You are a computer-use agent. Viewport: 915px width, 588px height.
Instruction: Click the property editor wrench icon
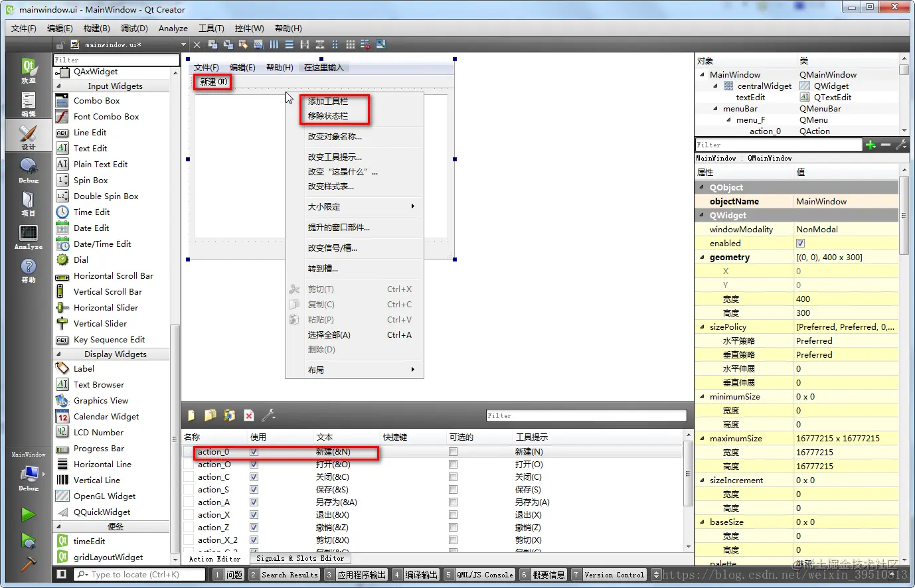coord(901,145)
